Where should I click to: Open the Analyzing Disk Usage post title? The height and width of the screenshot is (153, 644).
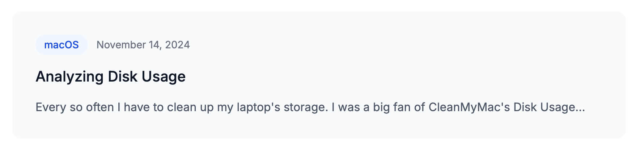110,76
